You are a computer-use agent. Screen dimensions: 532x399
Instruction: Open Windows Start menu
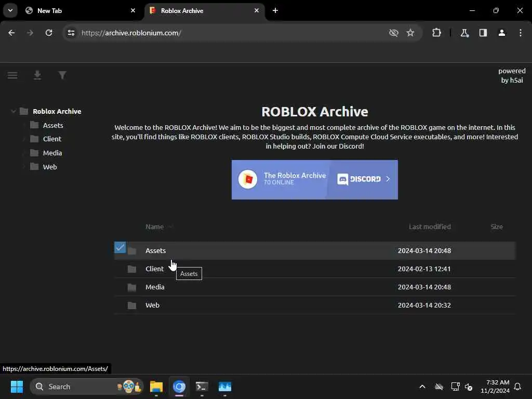point(17,387)
